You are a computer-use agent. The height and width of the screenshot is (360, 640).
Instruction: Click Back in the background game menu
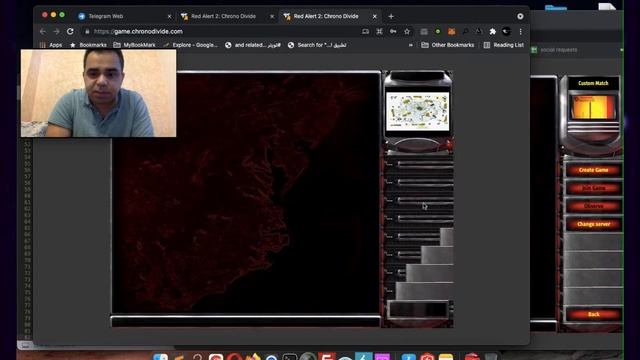point(593,314)
